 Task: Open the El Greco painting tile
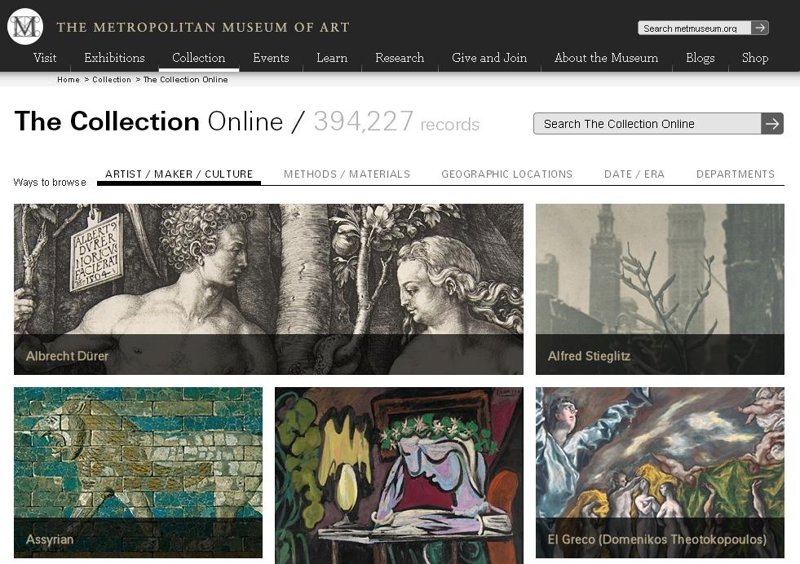tap(660, 472)
